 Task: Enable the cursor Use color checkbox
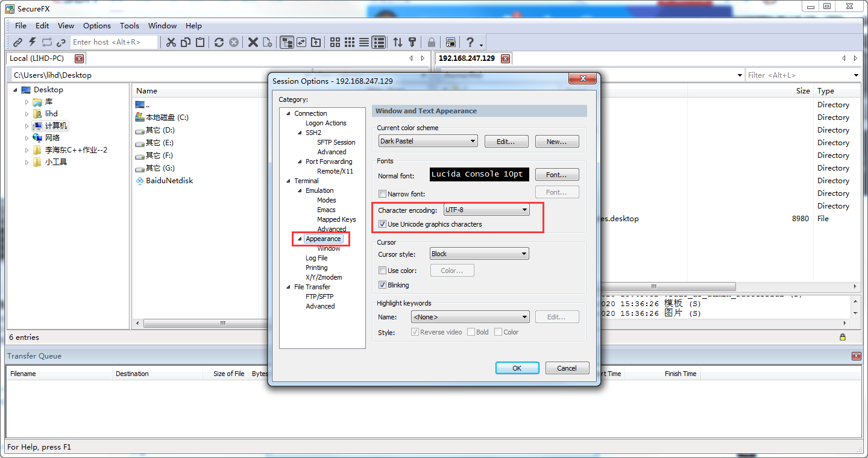click(382, 271)
